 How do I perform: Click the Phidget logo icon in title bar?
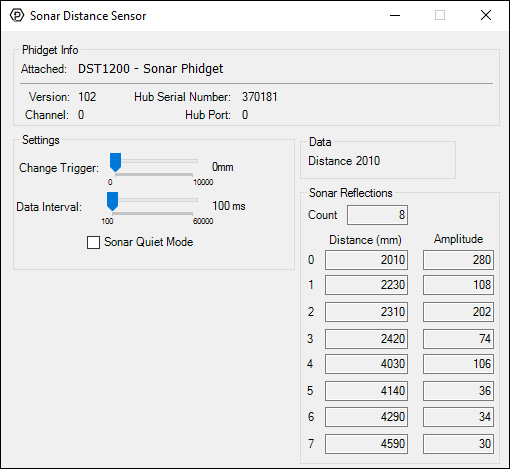pyautogui.click(x=17, y=15)
